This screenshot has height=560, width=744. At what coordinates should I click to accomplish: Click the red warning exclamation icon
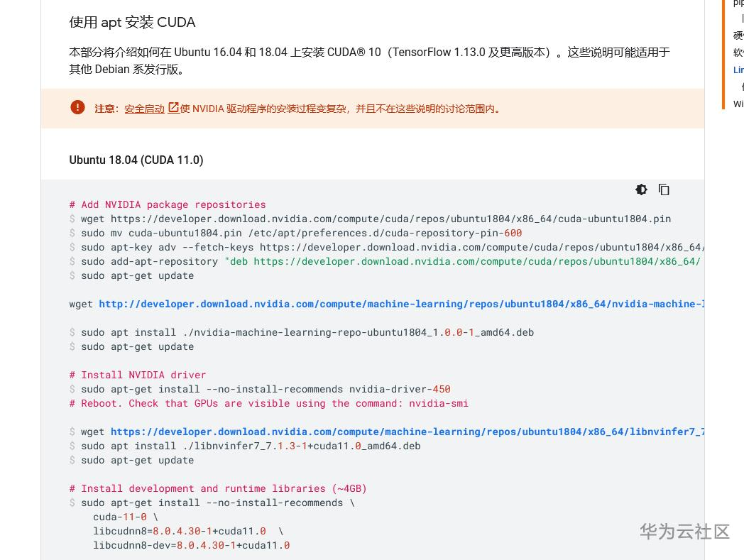[x=78, y=107]
